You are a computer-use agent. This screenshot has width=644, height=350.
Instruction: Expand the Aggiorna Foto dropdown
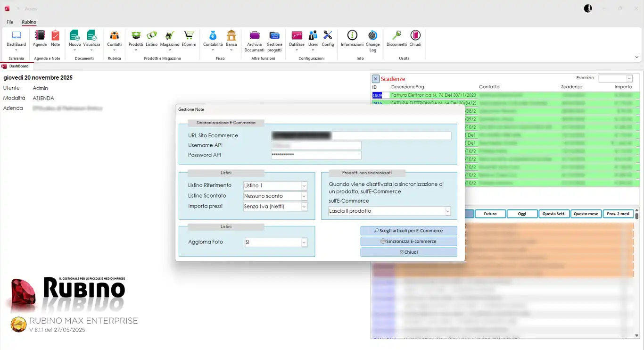coord(304,242)
